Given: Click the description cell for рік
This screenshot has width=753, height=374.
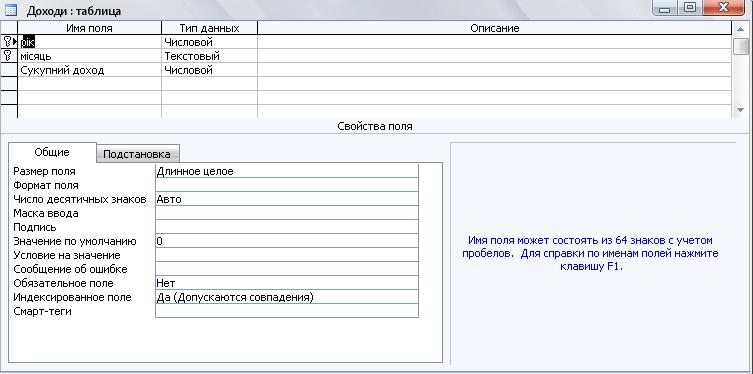Looking at the screenshot, I should 495,42.
